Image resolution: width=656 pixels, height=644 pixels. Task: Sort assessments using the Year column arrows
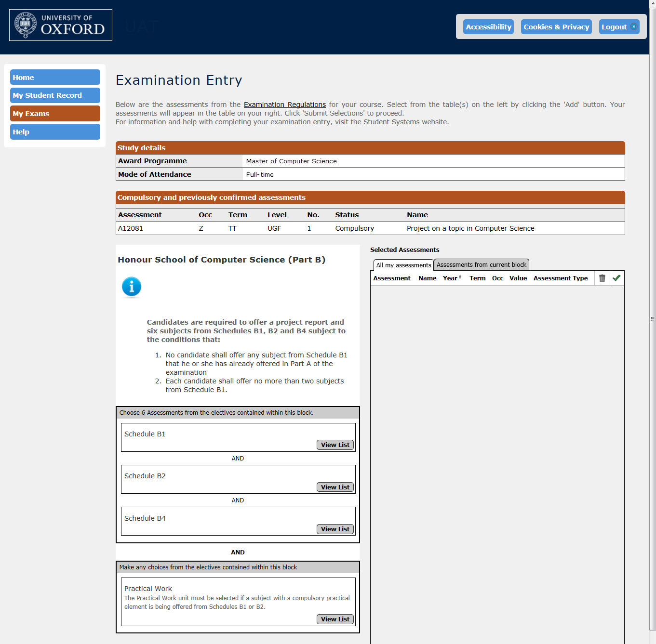[x=460, y=278]
